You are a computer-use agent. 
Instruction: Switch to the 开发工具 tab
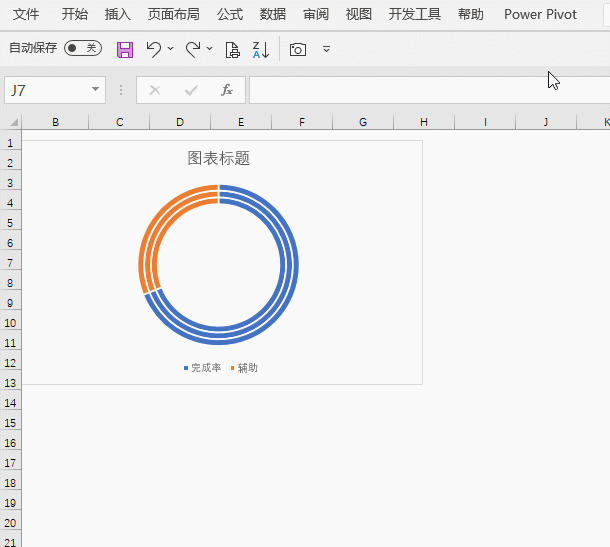[x=415, y=14]
